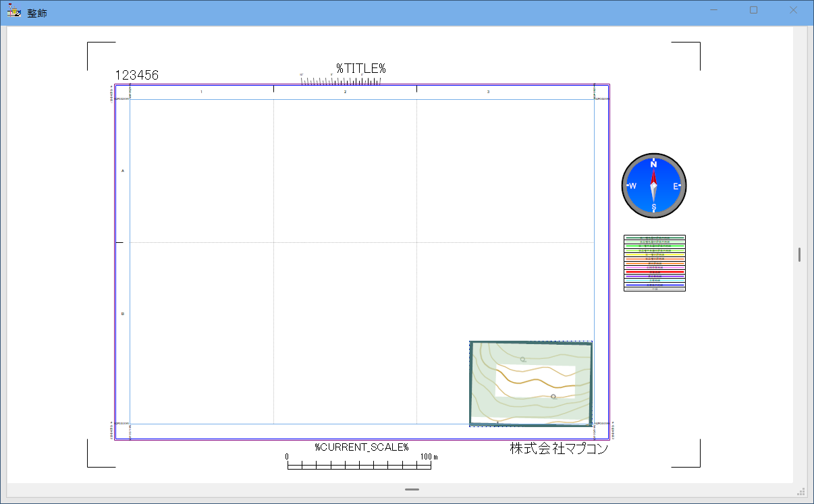The width and height of the screenshot is (814, 504).
Task: Select the 100 m scale bar
Action: point(359,462)
